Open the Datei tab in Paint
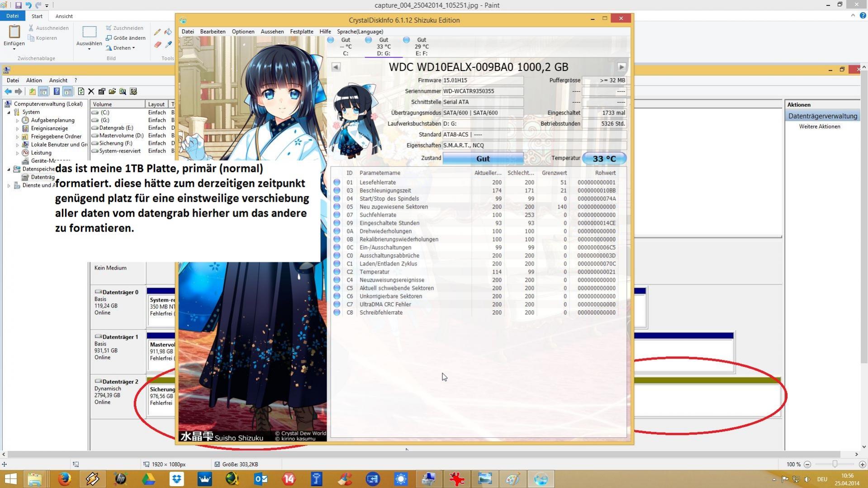868x488 pixels. [x=12, y=16]
